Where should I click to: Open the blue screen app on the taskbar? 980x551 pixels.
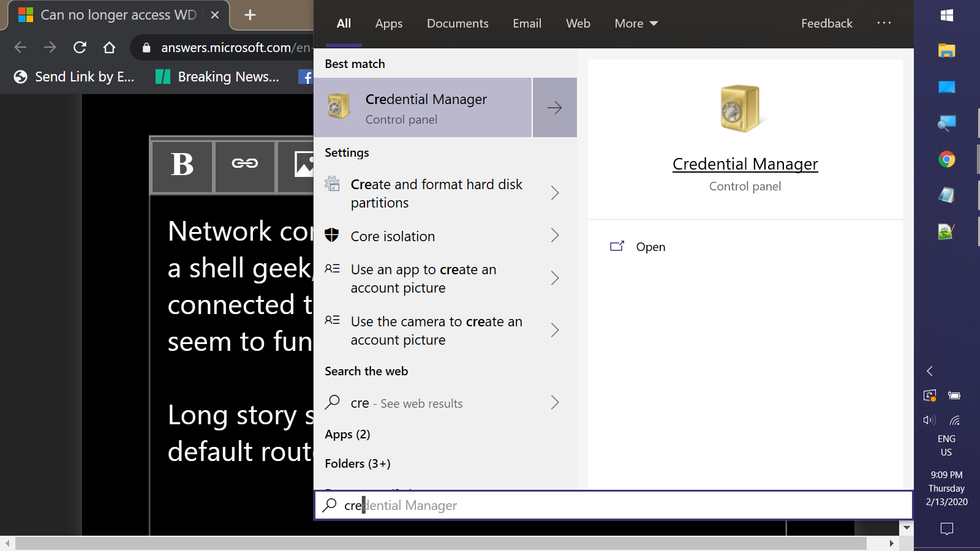click(x=946, y=87)
